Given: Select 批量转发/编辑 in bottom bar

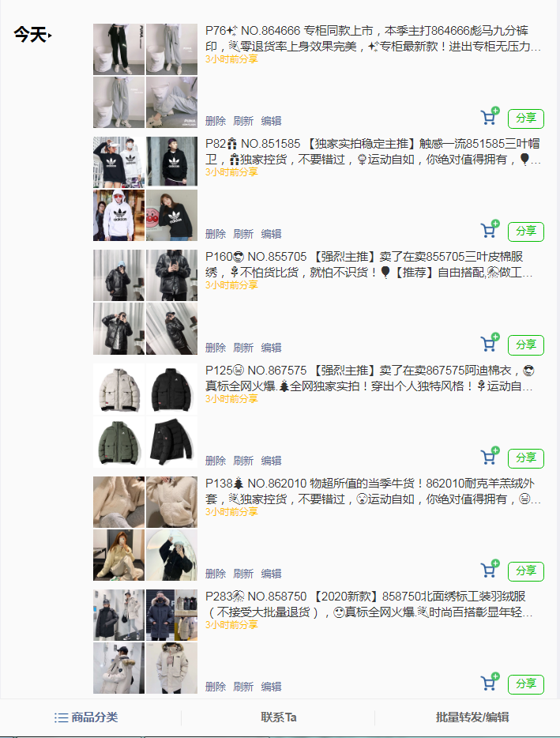Looking at the screenshot, I should [x=472, y=717].
